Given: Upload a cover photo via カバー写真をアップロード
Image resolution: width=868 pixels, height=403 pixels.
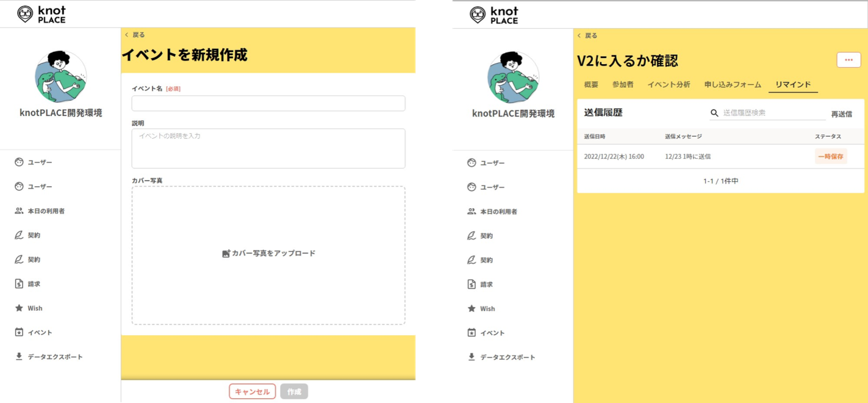Looking at the screenshot, I should tap(268, 253).
